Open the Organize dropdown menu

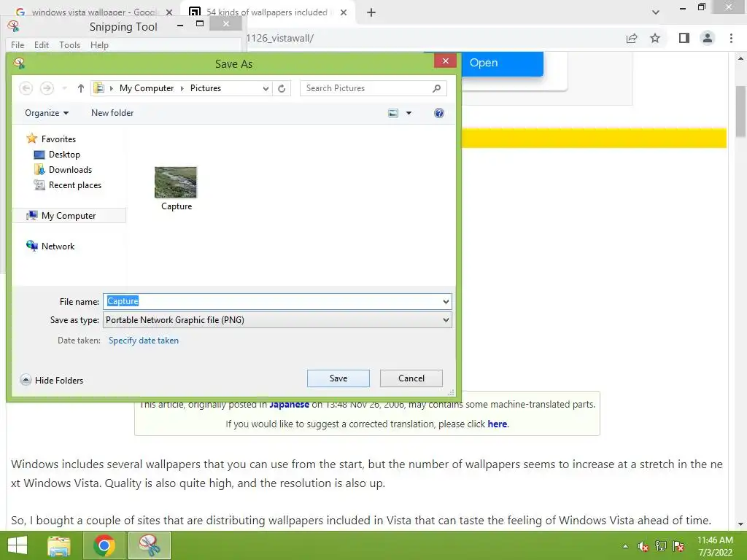pos(47,113)
